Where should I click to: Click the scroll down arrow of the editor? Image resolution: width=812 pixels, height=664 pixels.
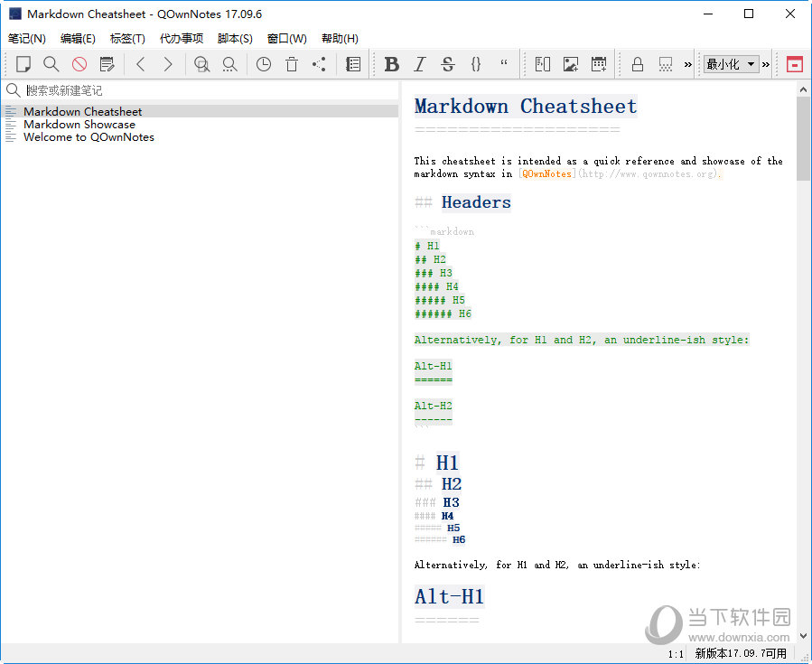(803, 635)
